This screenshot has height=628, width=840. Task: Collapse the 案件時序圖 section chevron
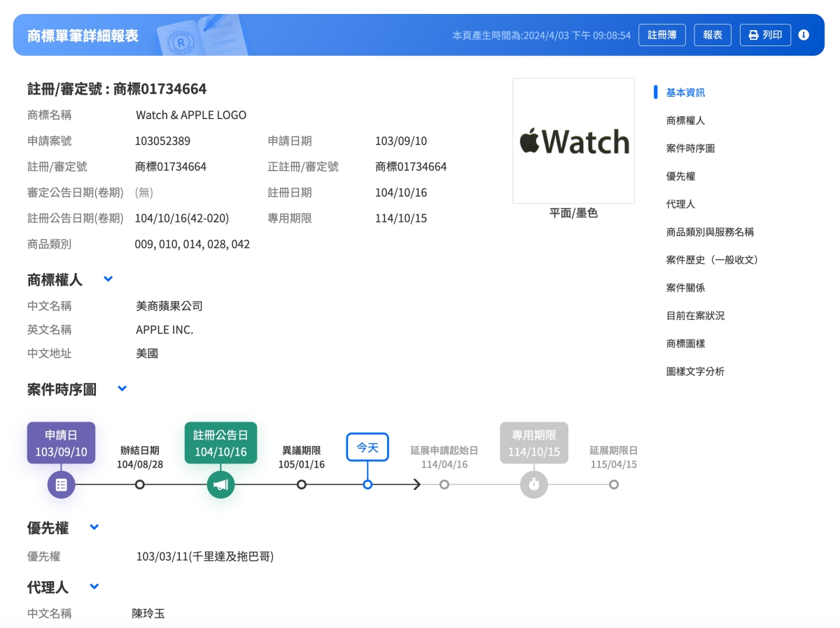tap(122, 389)
